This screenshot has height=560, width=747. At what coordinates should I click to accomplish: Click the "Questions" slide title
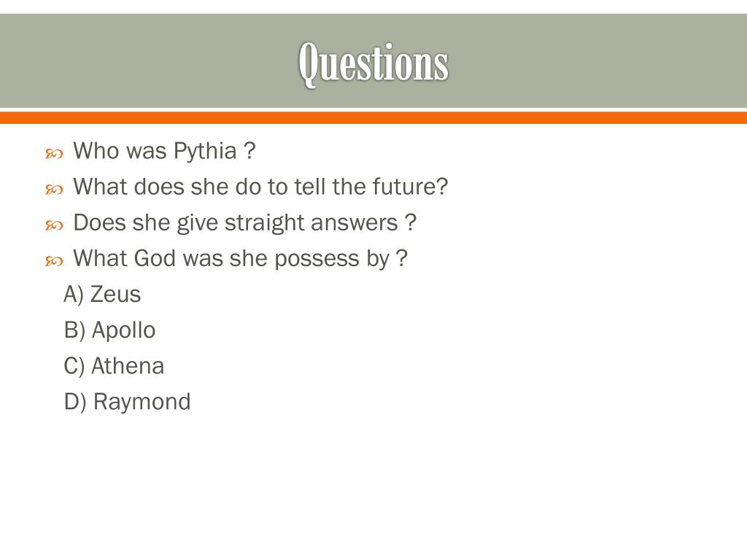click(373, 63)
